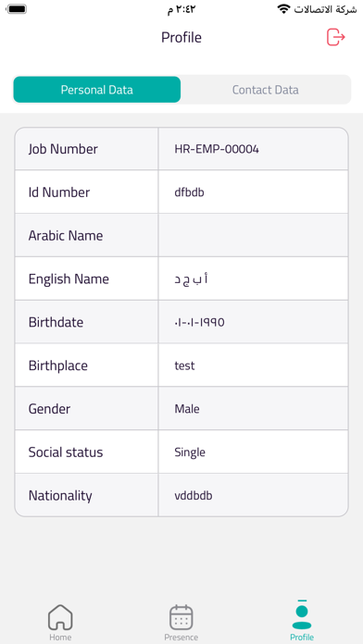
Task: Click the Profile page title
Action: [181, 37]
